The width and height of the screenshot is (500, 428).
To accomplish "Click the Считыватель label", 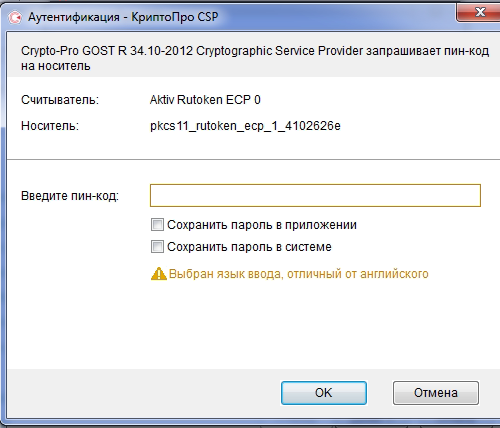I will coord(60,100).
